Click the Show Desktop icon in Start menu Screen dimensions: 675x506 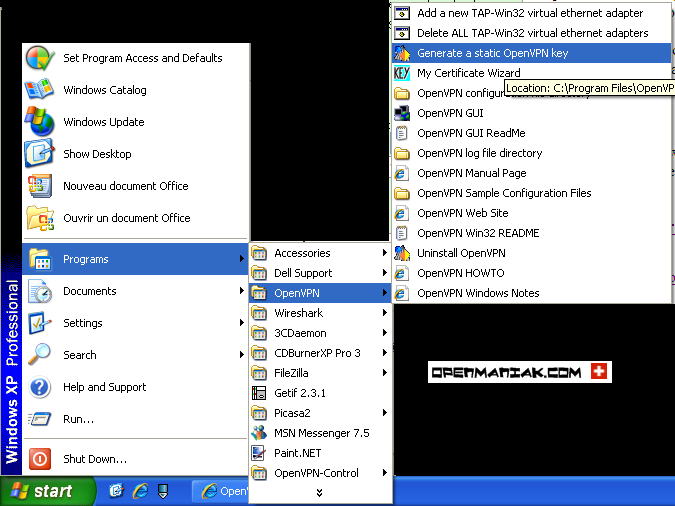coord(40,153)
